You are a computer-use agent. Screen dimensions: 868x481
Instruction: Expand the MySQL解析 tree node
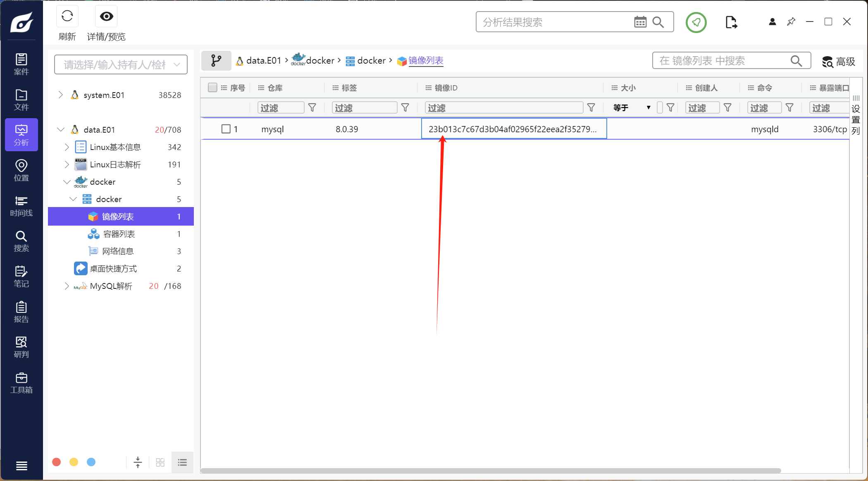67,286
